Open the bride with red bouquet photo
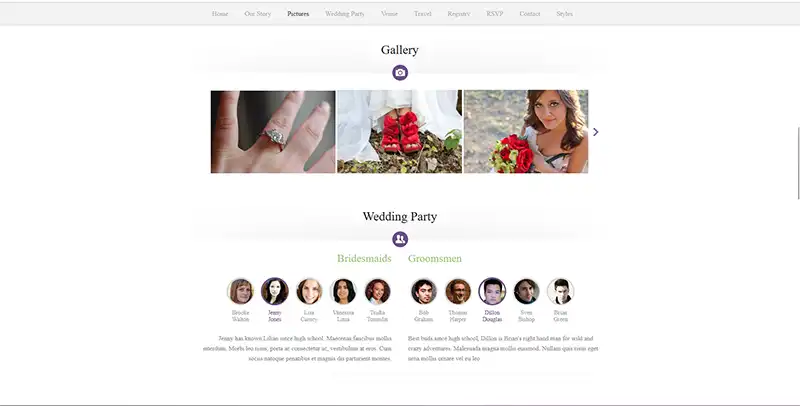Image resolution: width=800 pixels, height=406 pixels. pyautogui.click(x=526, y=132)
